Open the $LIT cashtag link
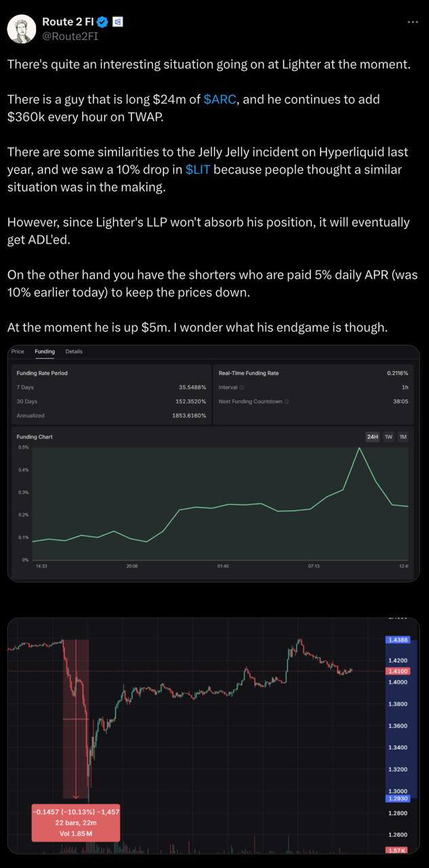The width and height of the screenshot is (429, 868). (197, 170)
